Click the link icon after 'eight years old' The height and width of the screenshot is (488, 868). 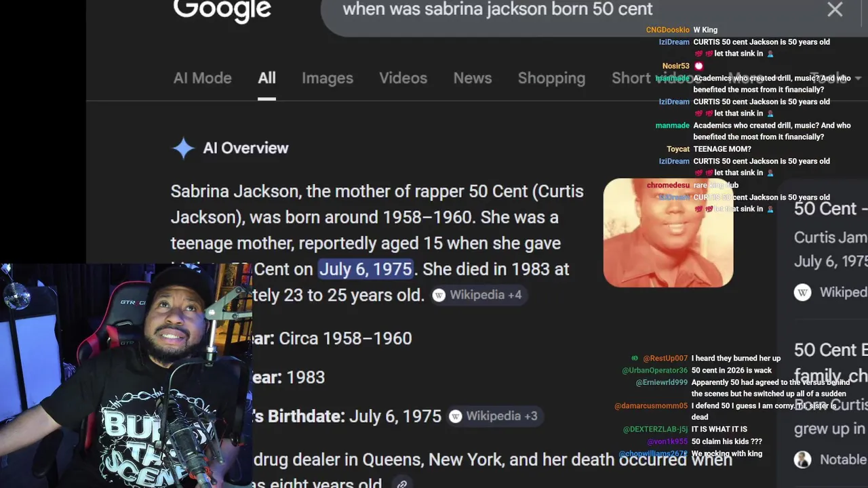pos(402,484)
